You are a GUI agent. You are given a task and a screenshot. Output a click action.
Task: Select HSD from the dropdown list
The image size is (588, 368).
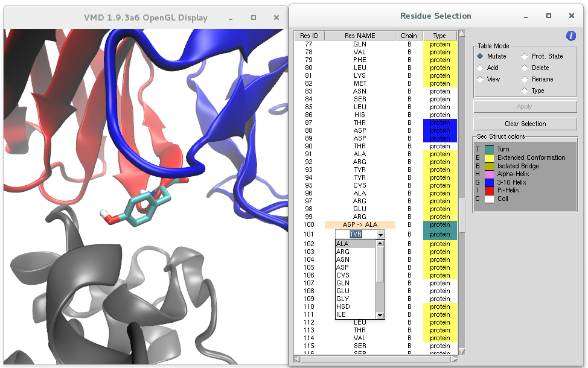click(342, 306)
